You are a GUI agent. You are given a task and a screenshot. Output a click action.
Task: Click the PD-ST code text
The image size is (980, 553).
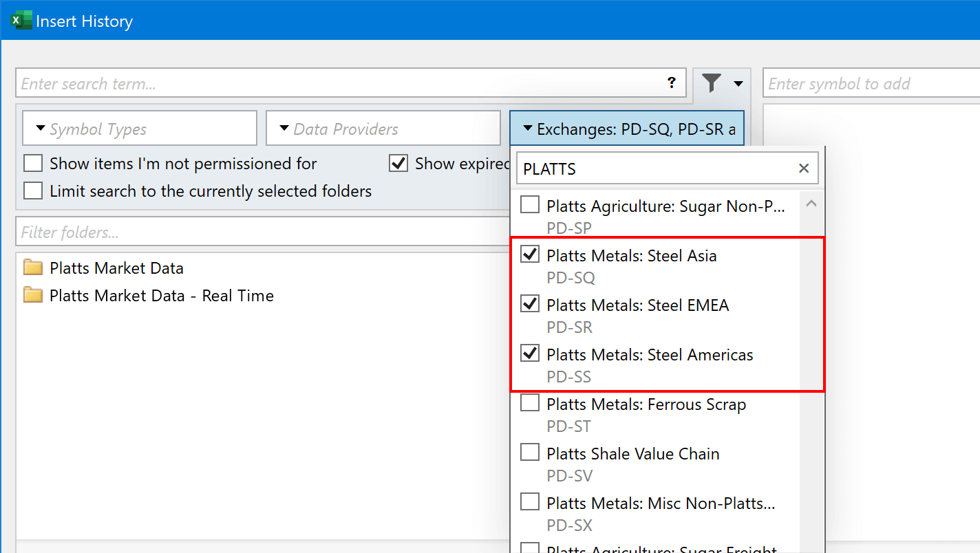(x=568, y=426)
